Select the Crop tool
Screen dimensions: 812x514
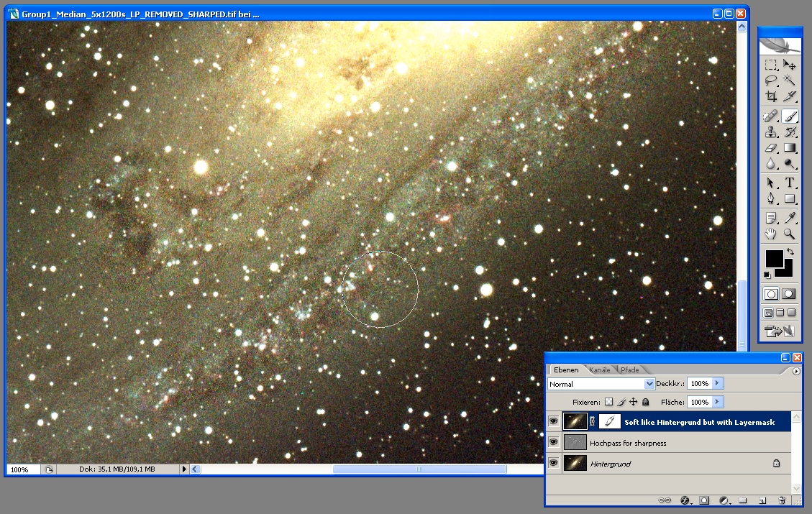(771, 96)
